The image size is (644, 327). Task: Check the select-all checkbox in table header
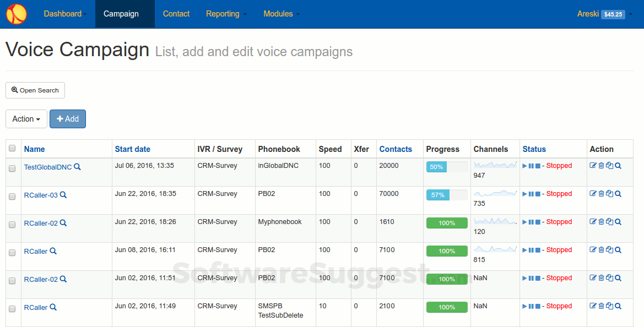[x=12, y=149]
